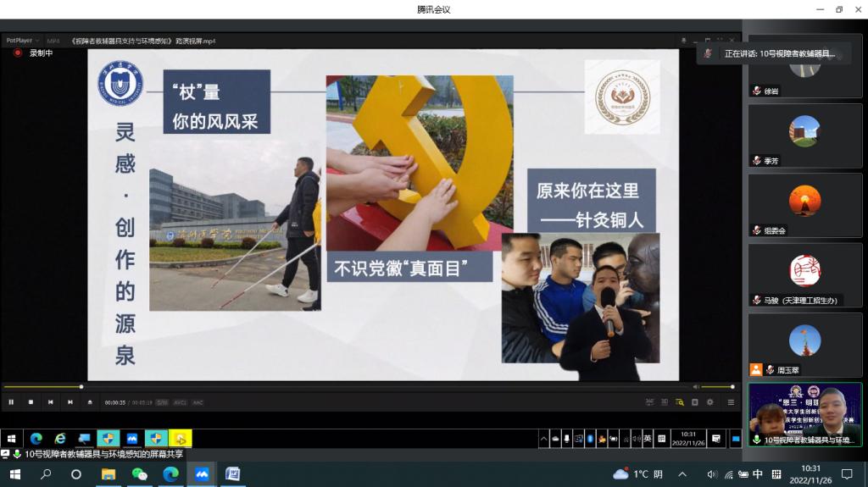
Task: Open File Explorer in the taskbar
Action: (x=108, y=474)
